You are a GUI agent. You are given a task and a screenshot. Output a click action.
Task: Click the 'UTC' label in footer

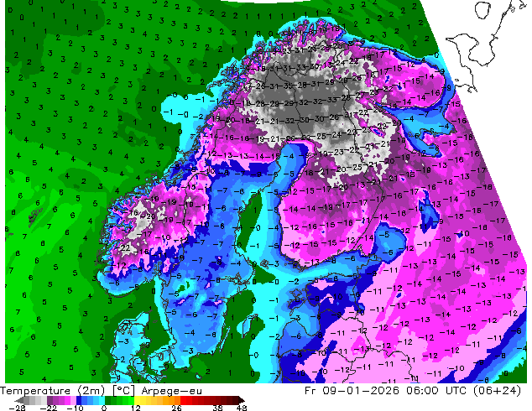pos(456,391)
